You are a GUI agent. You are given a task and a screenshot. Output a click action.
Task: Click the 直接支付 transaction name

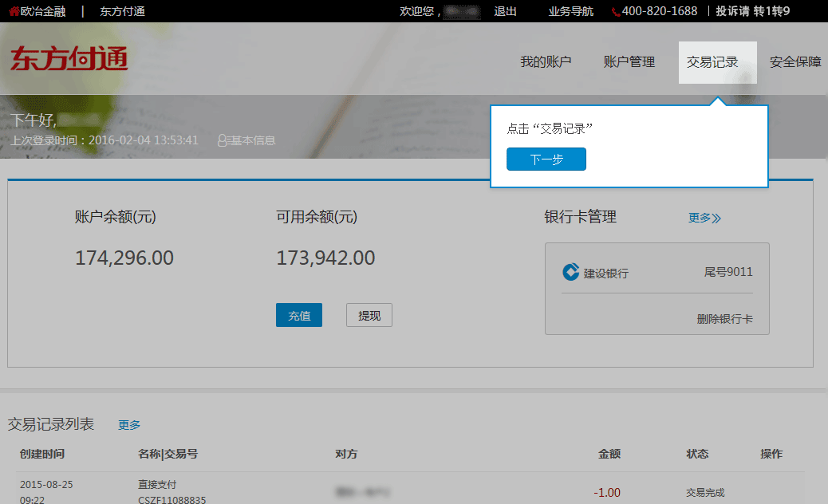(x=157, y=485)
